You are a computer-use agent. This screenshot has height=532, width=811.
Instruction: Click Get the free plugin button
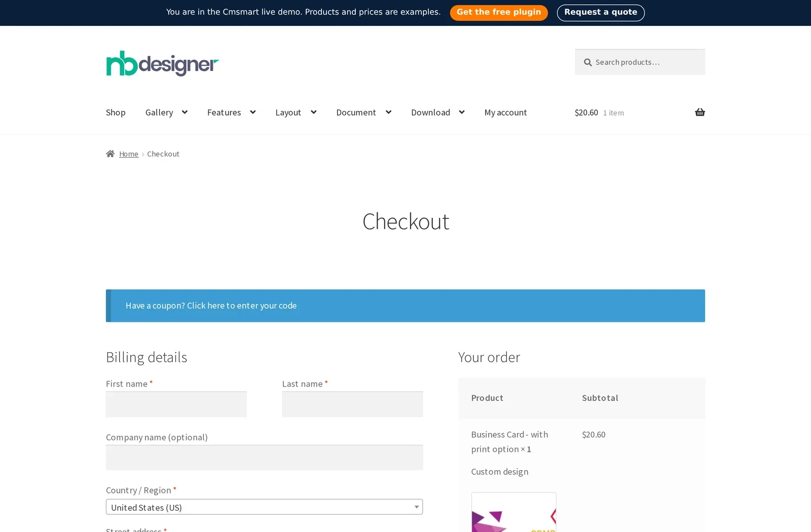coord(499,13)
